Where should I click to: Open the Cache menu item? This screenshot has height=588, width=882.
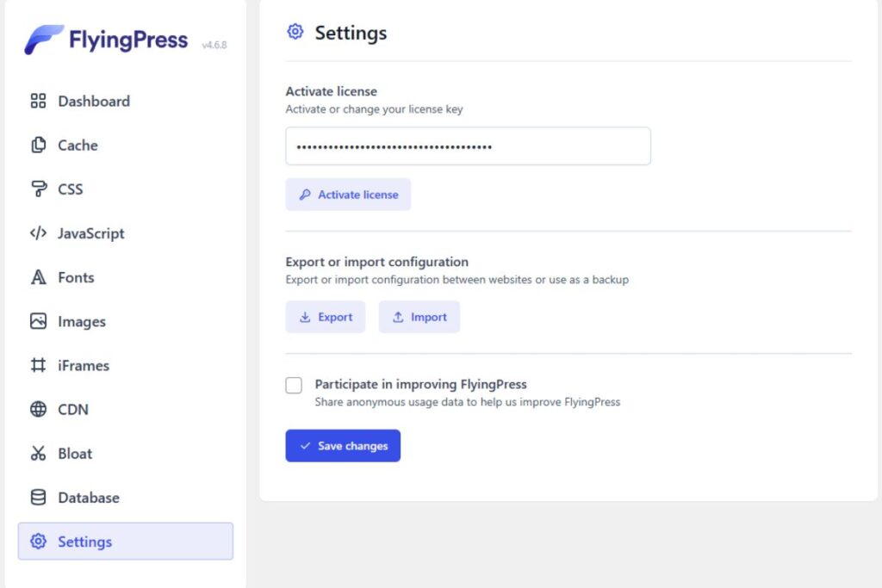[x=126, y=145]
